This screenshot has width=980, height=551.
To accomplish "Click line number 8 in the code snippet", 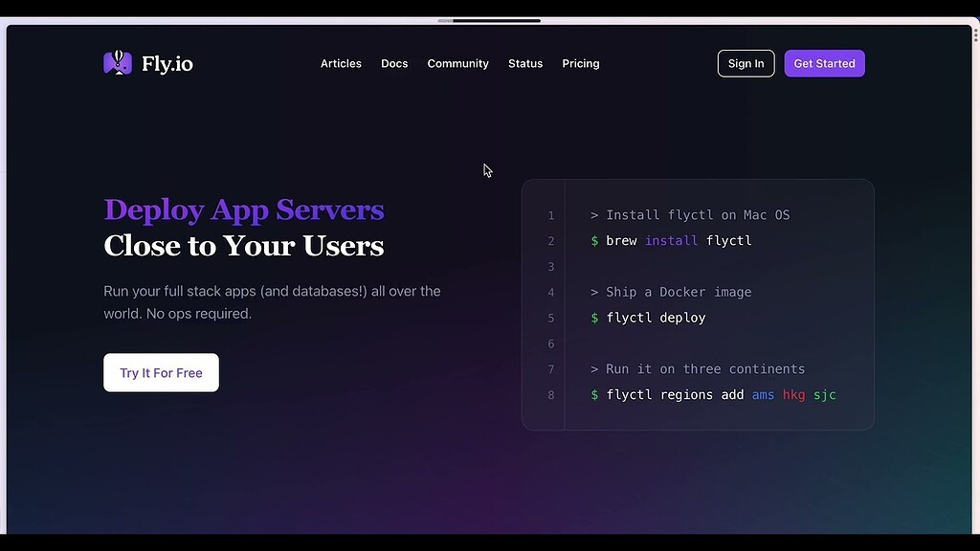I will (x=550, y=394).
